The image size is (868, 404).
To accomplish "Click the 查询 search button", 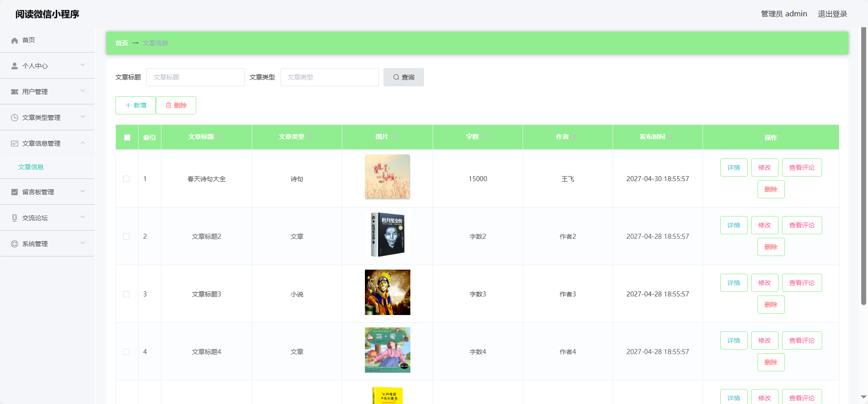I will [x=404, y=77].
